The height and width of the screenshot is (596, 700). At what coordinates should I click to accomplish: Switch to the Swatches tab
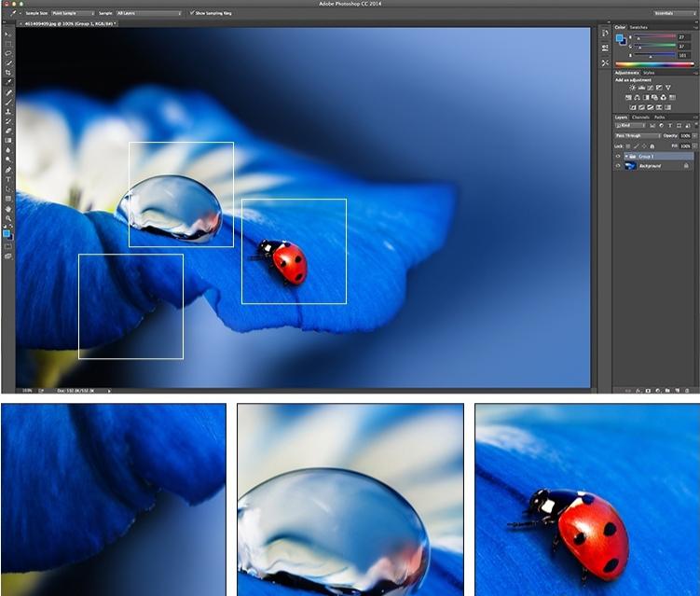point(638,27)
